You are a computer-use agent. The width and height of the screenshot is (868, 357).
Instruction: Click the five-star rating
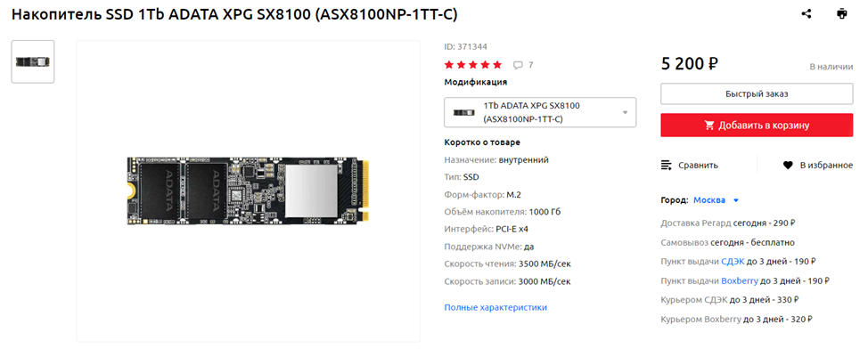472,65
